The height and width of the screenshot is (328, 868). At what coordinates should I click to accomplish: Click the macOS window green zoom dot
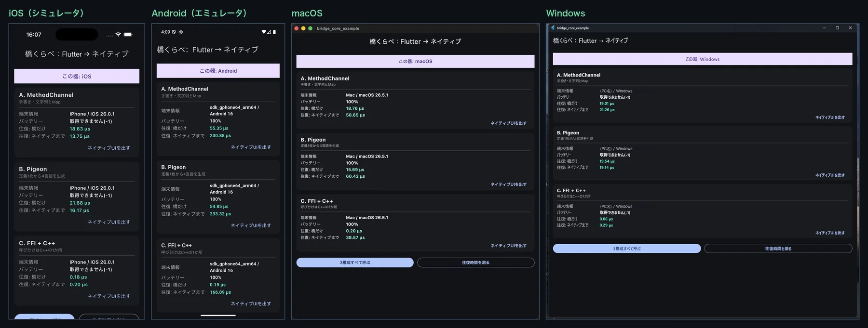coord(311,28)
